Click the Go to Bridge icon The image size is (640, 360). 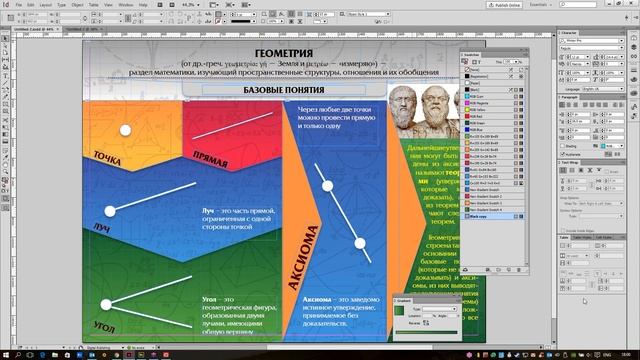(160, 5)
